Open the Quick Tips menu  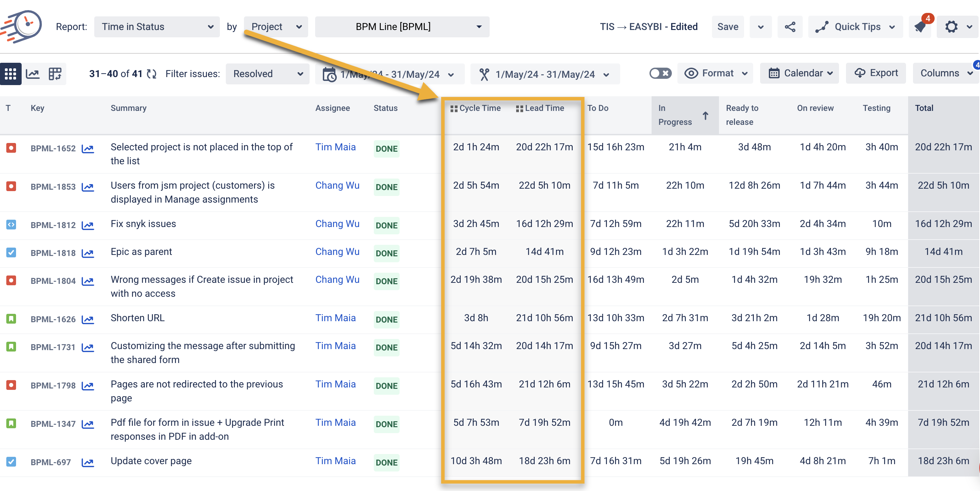click(855, 27)
